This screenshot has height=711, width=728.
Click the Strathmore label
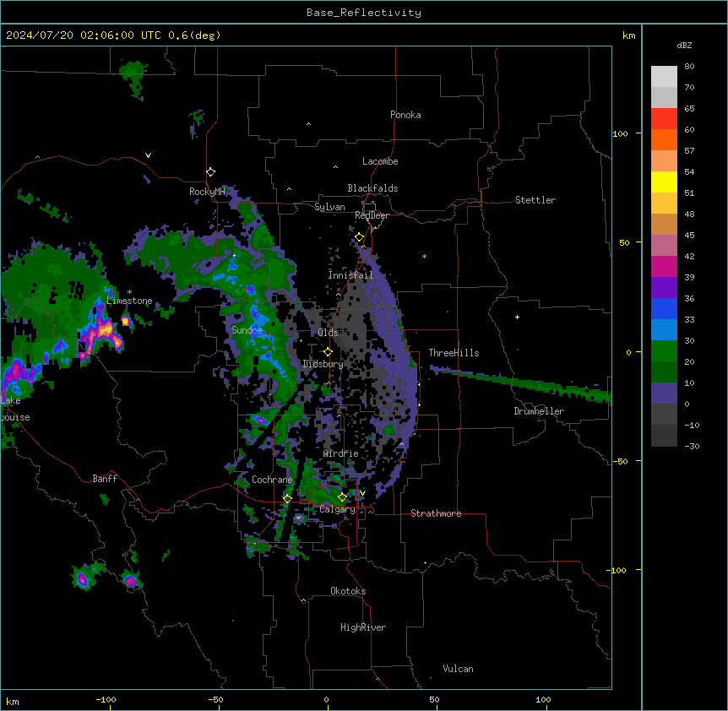[x=436, y=513]
